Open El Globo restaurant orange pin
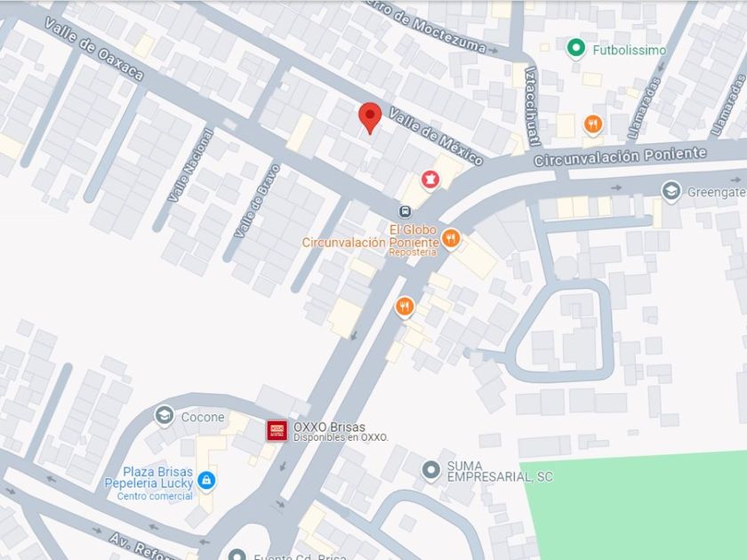 point(451,238)
